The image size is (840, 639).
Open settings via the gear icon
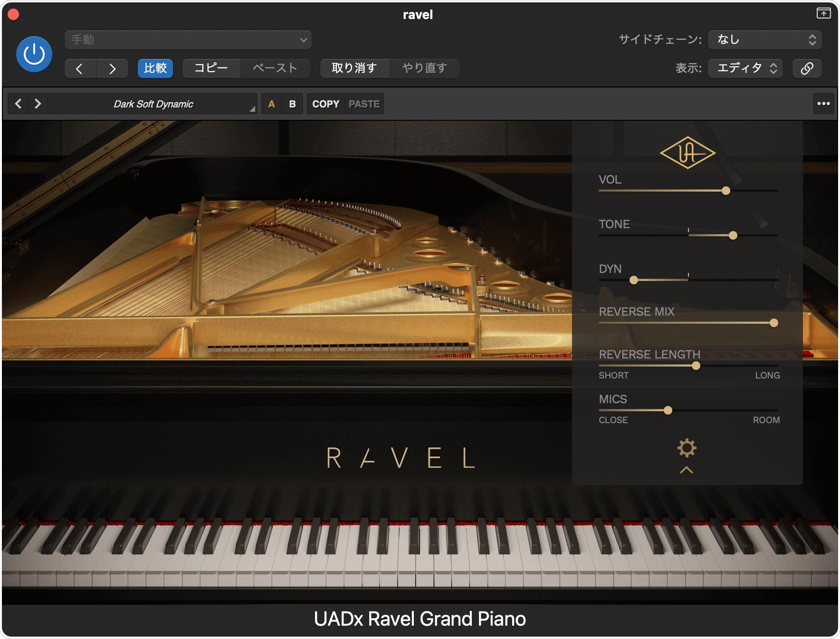[687, 448]
